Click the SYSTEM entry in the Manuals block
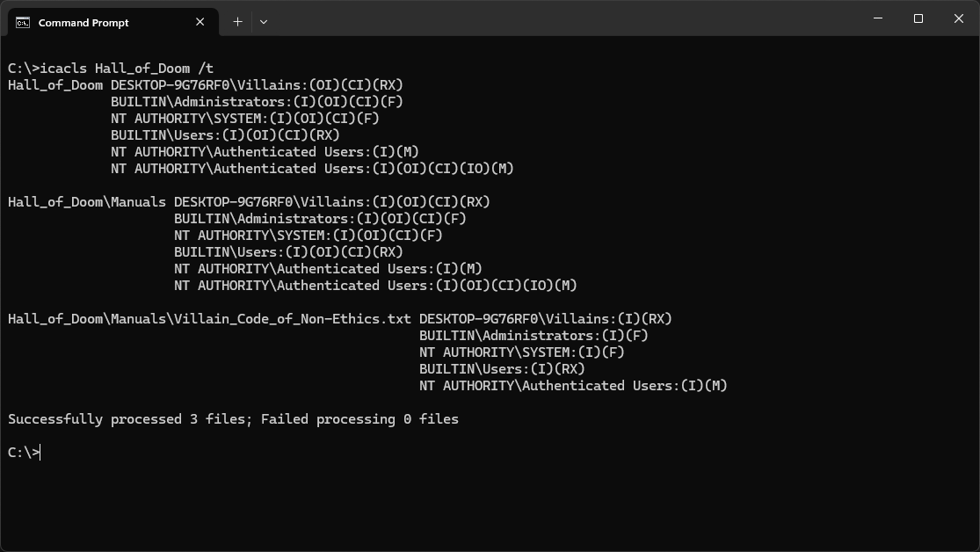The height and width of the screenshot is (552, 980). coord(308,236)
